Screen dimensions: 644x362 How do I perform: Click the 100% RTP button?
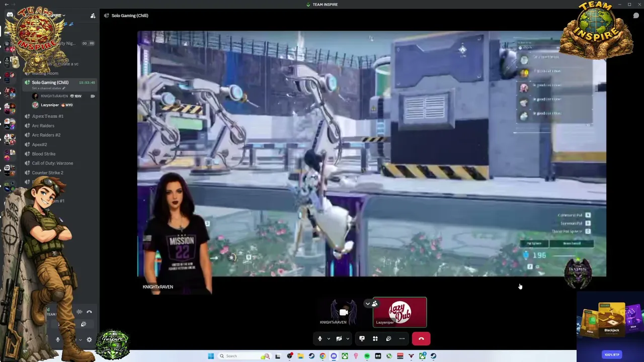click(x=612, y=354)
